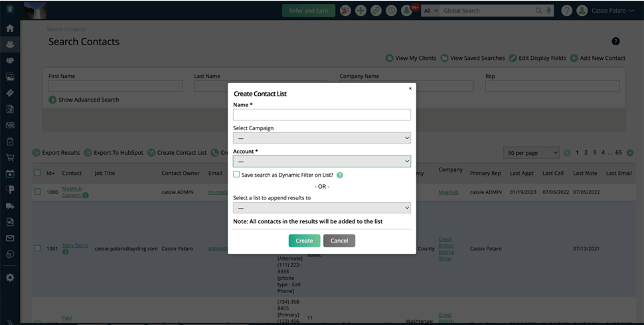
Task: Open the append results list dropdown
Action: click(x=321, y=208)
